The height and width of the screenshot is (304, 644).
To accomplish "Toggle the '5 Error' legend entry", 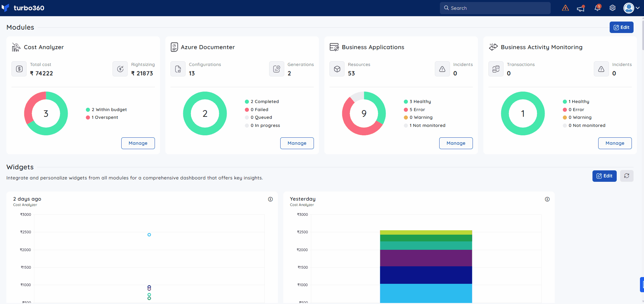I will [x=415, y=109].
